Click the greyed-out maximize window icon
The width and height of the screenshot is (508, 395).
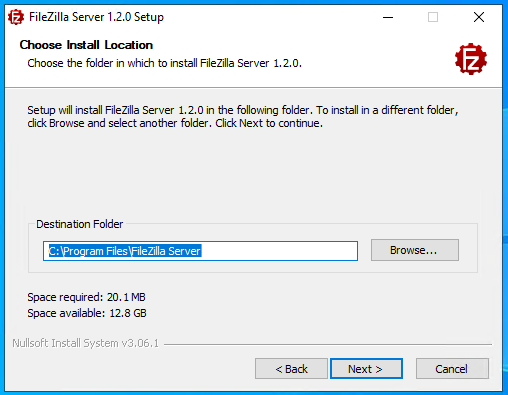pos(433,17)
